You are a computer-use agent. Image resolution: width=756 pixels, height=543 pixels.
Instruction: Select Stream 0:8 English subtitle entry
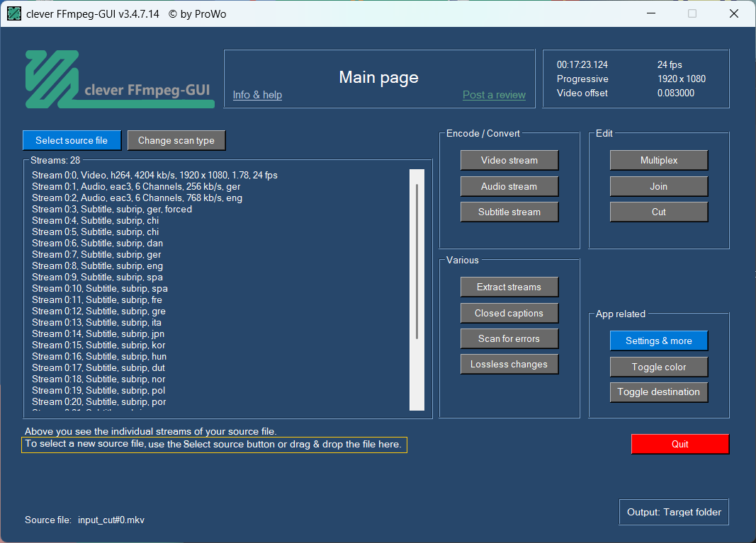98,266
